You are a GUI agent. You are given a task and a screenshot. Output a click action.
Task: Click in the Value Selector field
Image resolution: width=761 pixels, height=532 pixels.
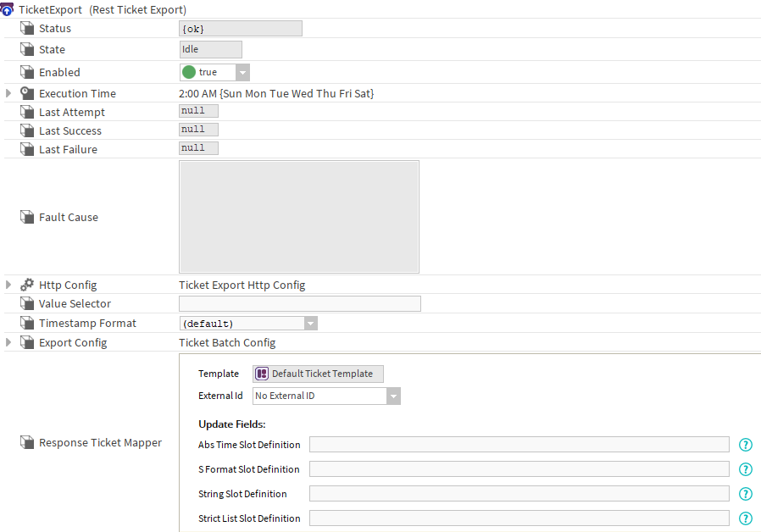(x=300, y=303)
